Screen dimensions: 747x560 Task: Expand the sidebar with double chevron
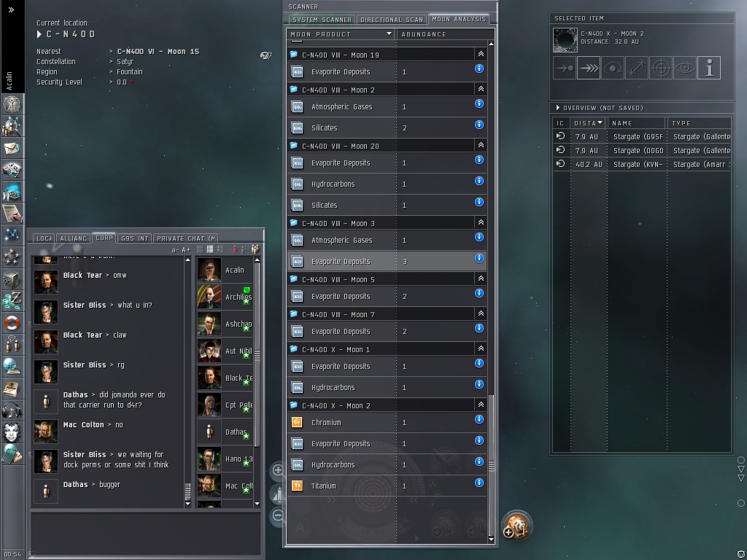point(12,9)
